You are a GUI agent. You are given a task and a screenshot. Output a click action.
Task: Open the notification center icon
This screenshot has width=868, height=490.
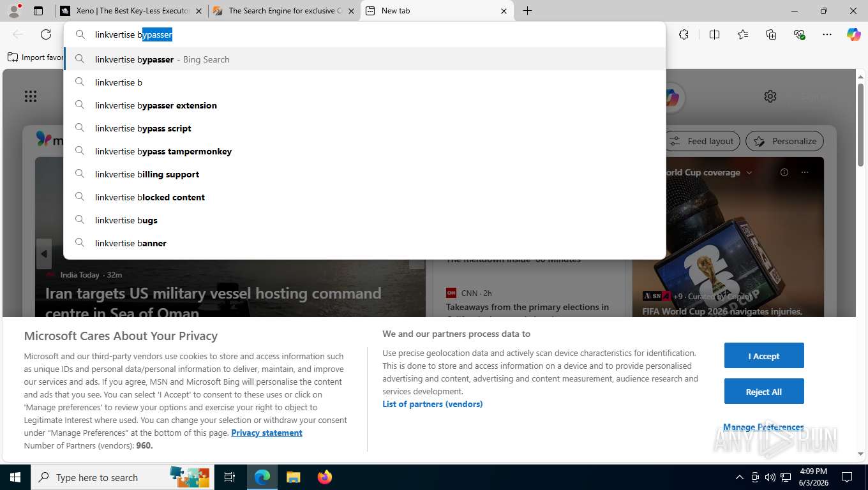click(847, 477)
